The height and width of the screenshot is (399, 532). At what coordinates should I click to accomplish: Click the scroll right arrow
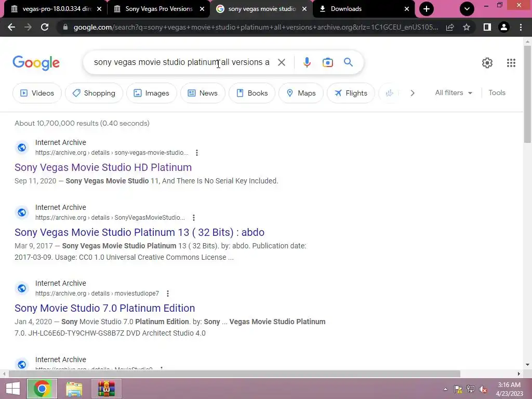[x=519, y=374]
